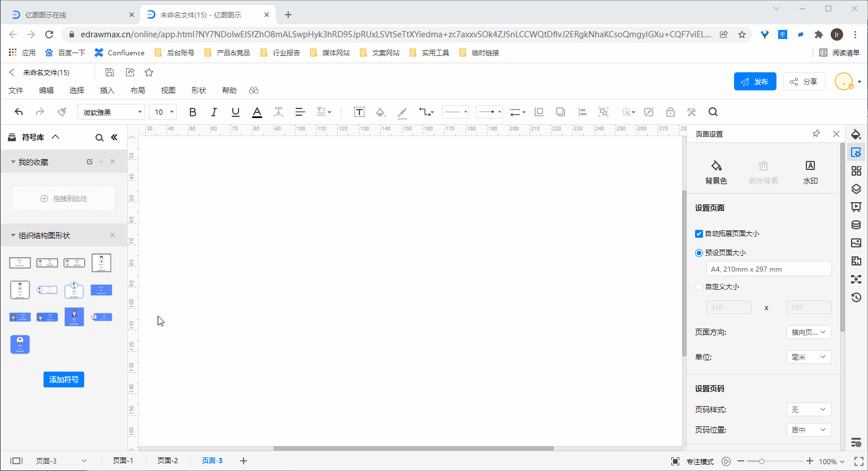Toggle the 自动拓展页面大小 checkbox

[x=699, y=233]
